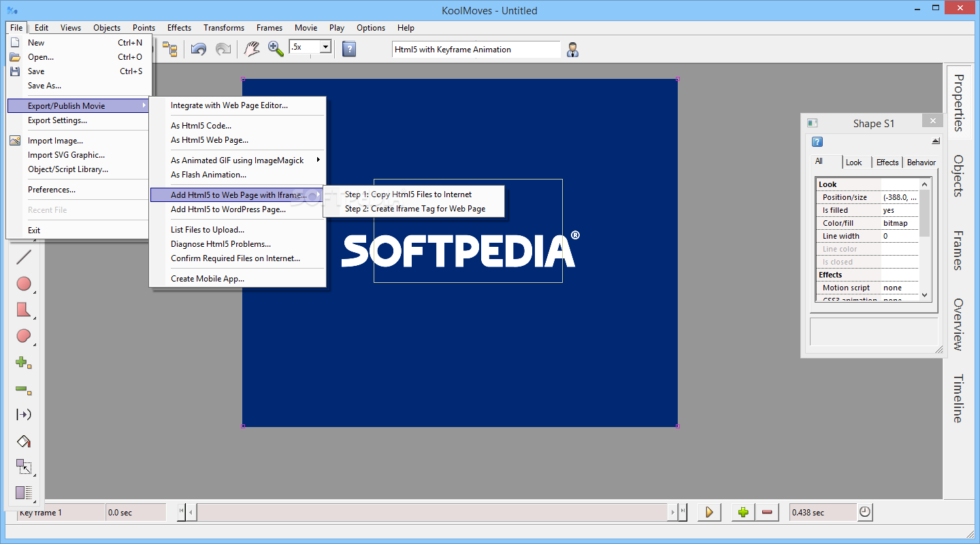The image size is (980, 544).
Task: Export As Html5 Code...
Action: coord(237,126)
